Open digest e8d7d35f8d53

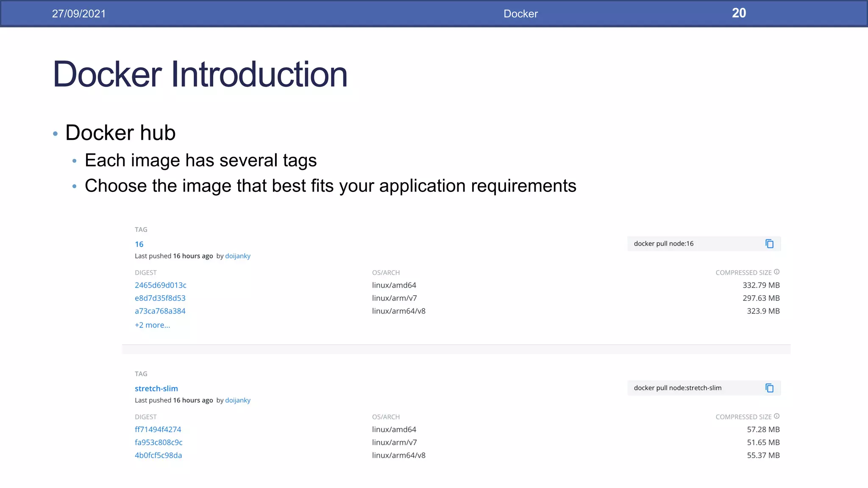[x=160, y=298]
